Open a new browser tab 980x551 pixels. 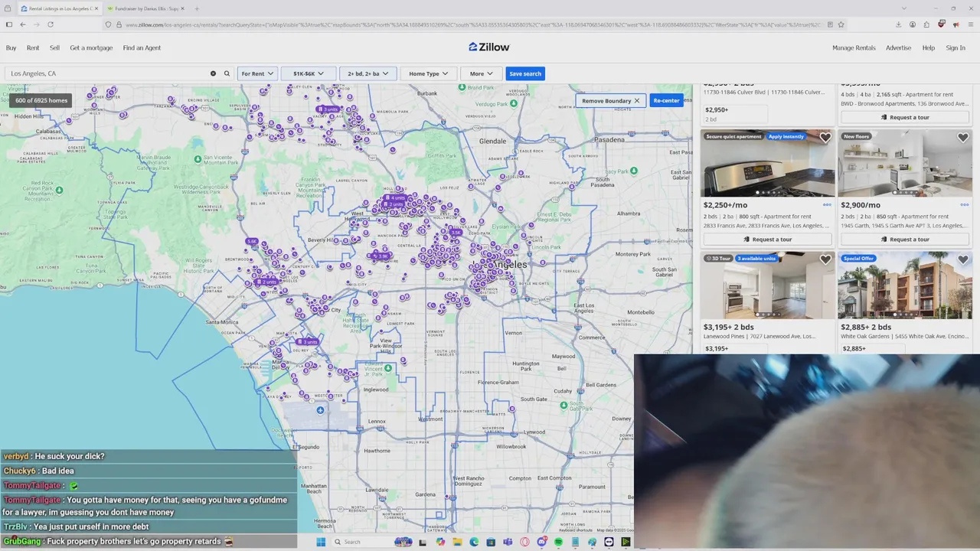coord(197,8)
